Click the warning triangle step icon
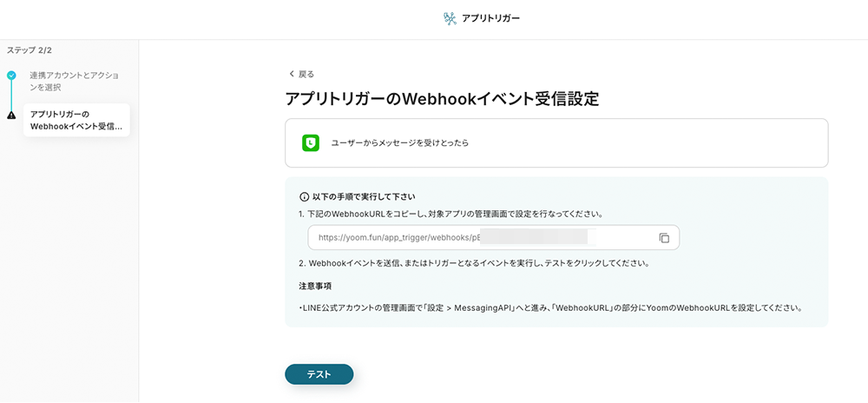The image size is (868, 403). 11,116
